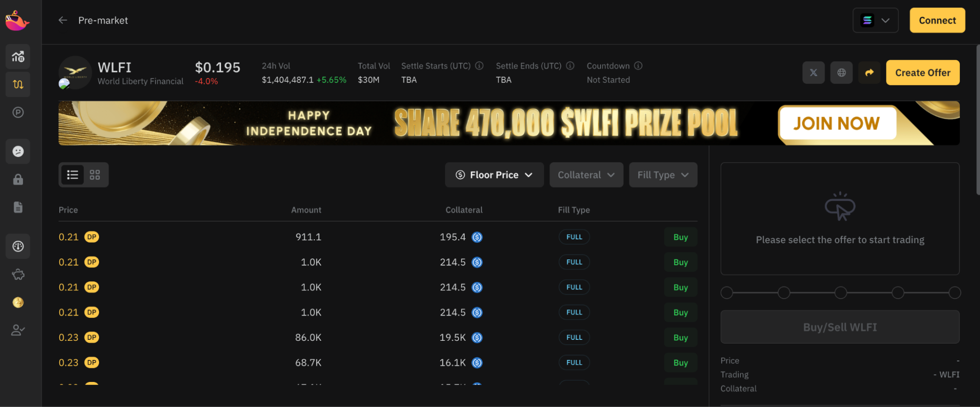
Task: Click JOIN NOW on the prize banner
Action: pyautogui.click(x=837, y=123)
